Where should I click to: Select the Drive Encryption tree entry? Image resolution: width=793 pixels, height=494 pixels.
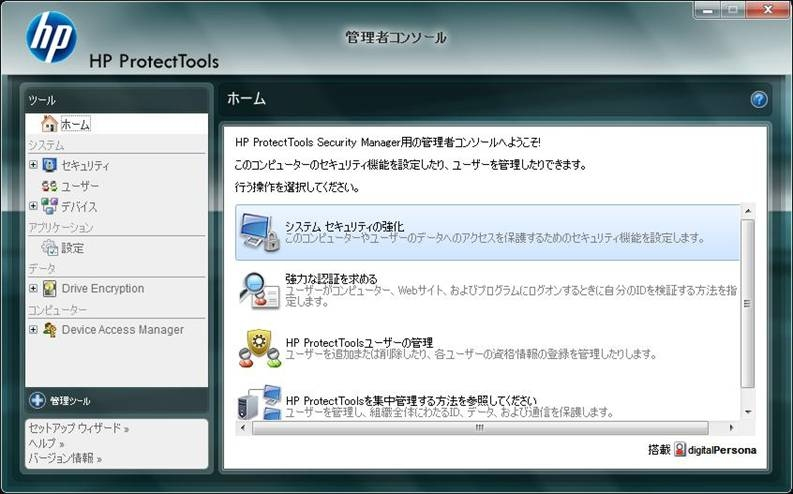coord(103,288)
